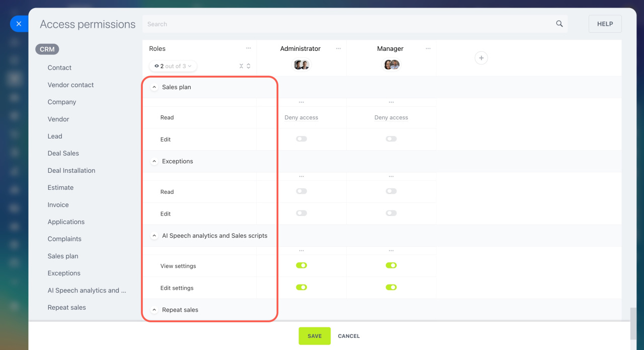The width and height of the screenshot is (644, 350).
Task: Open Sales plan Read dropdown for Manager
Action: pos(391,117)
